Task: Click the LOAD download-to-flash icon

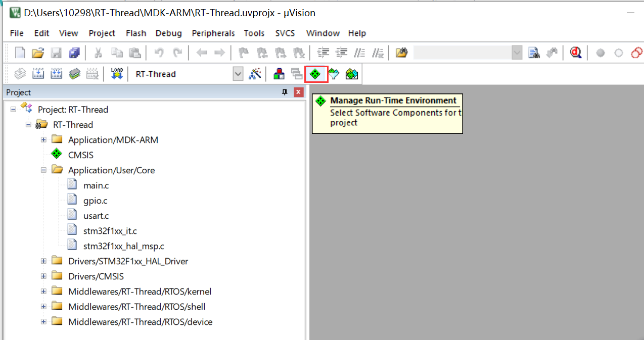Action: (x=115, y=74)
